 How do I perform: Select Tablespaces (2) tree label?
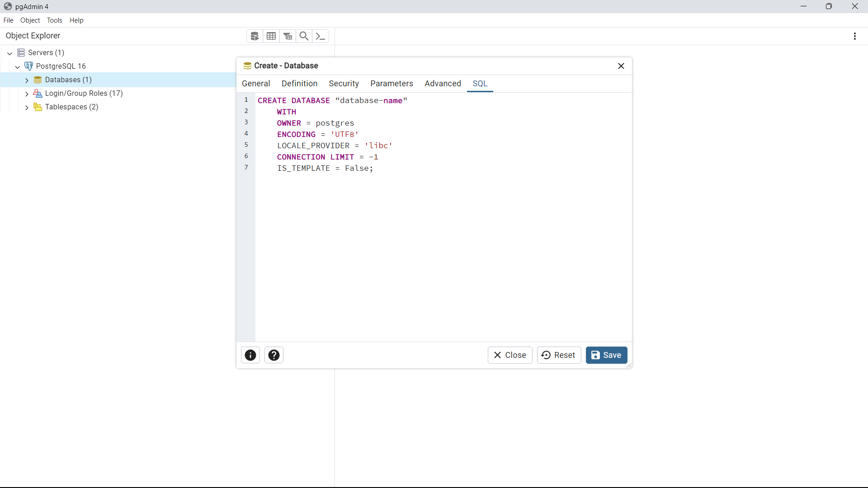[x=72, y=107]
